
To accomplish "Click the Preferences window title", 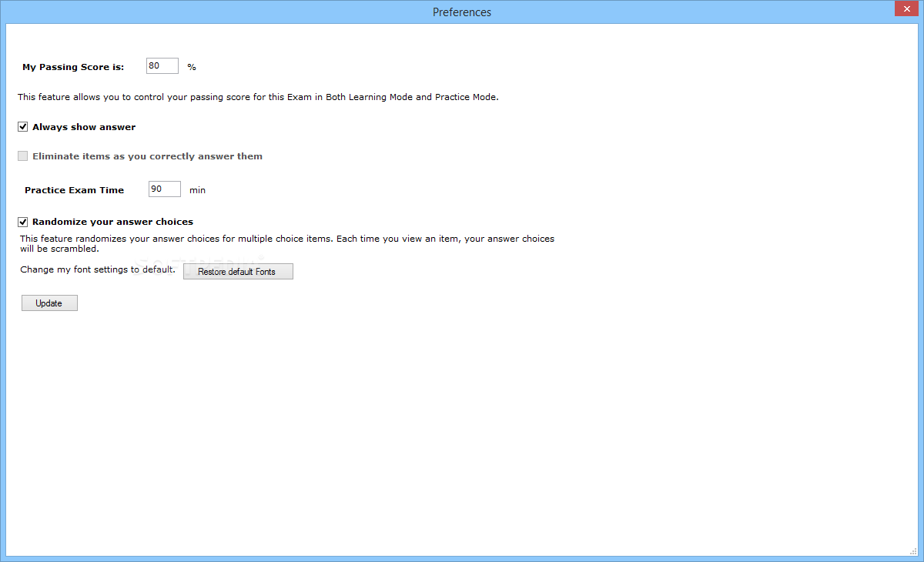I will 462,12.
